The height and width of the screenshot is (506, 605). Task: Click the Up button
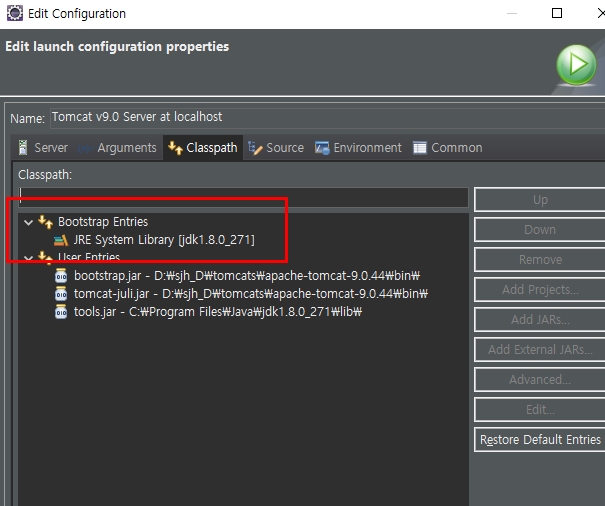tap(540, 200)
